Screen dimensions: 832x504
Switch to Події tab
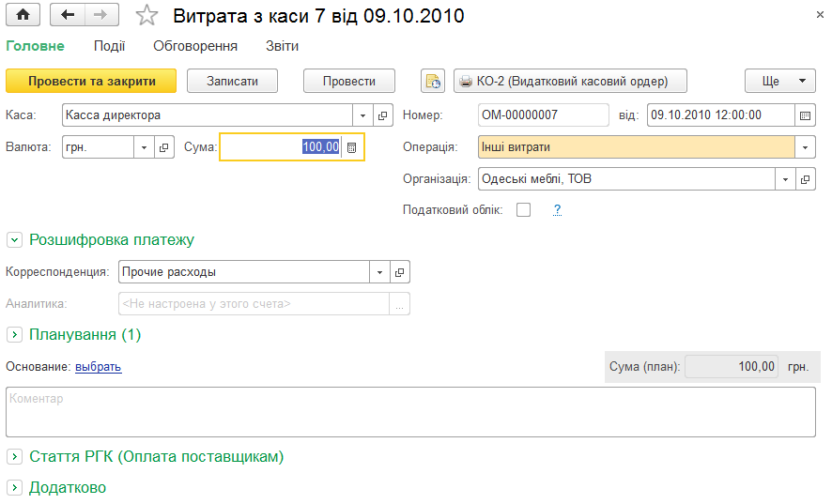pyautogui.click(x=109, y=46)
